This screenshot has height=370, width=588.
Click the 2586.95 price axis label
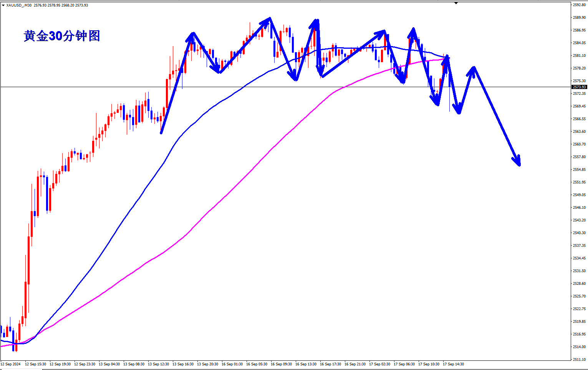pyautogui.click(x=580, y=30)
